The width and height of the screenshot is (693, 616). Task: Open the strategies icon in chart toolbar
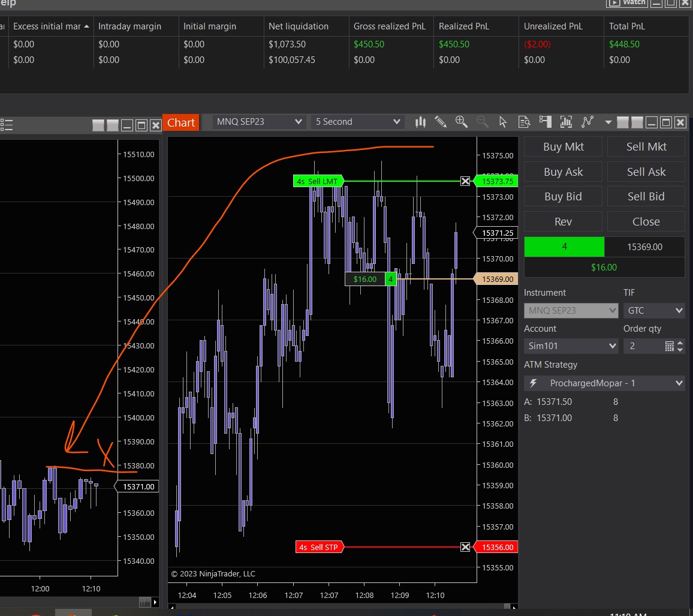587,122
